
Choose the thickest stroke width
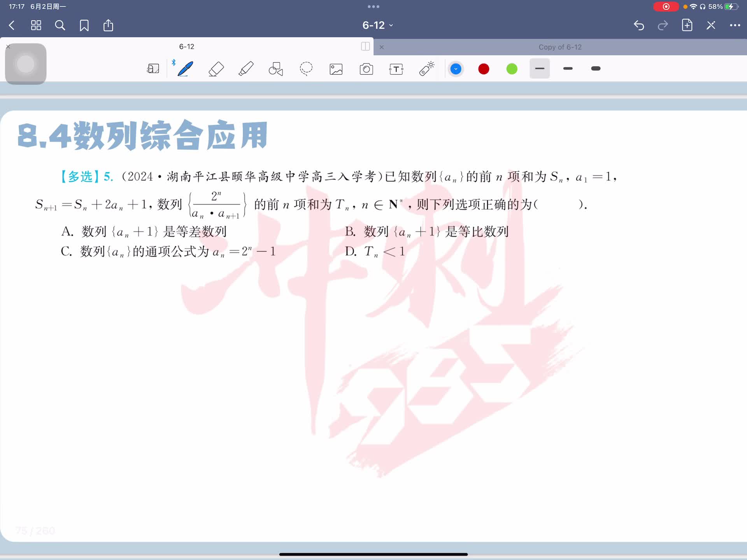pyautogui.click(x=596, y=69)
